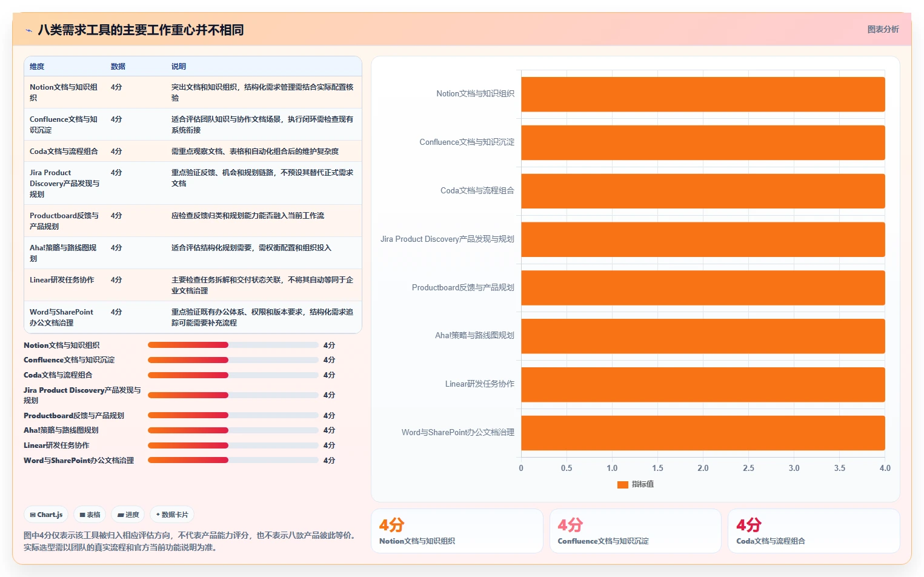Click the Linear研发任务协作 progress bar

pos(233,445)
